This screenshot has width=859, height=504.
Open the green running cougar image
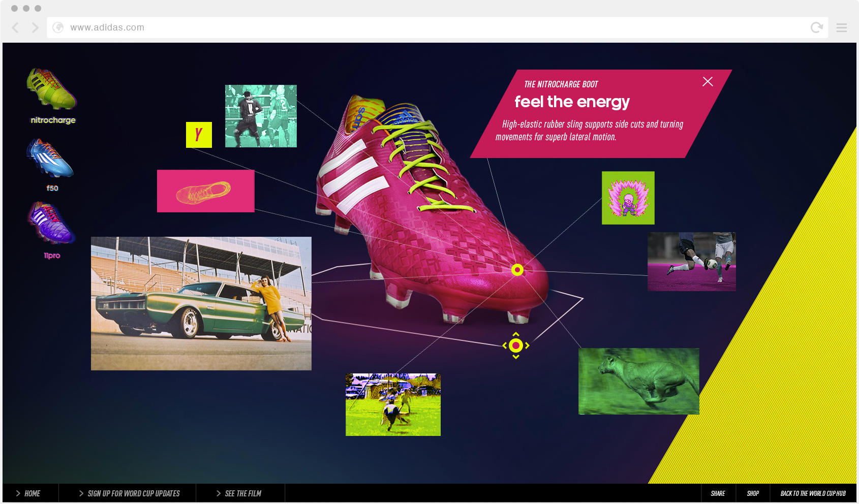pyautogui.click(x=639, y=381)
